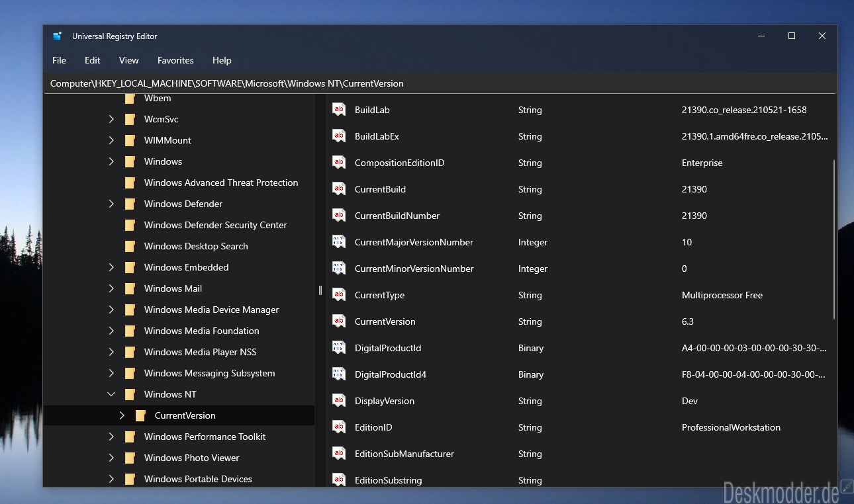Click the folder icon for Windows Defender
The height and width of the screenshot is (504, 854).
coord(130,204)
